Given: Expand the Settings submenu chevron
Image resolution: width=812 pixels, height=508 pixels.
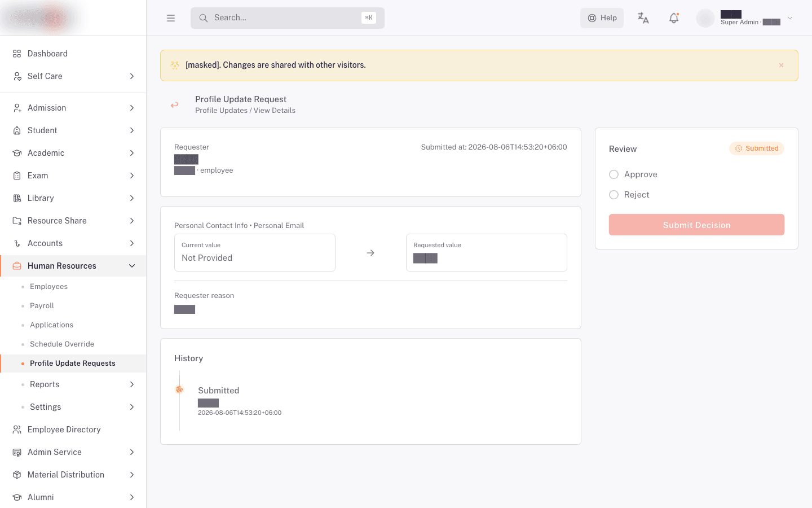Looking at the screenshot, I should click(132, 407).
